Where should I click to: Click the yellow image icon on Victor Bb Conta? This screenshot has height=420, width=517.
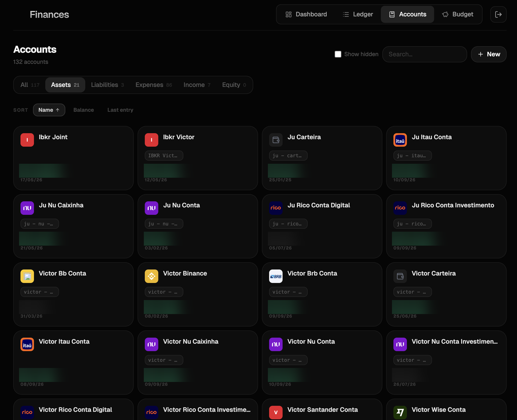pos(27,276)
